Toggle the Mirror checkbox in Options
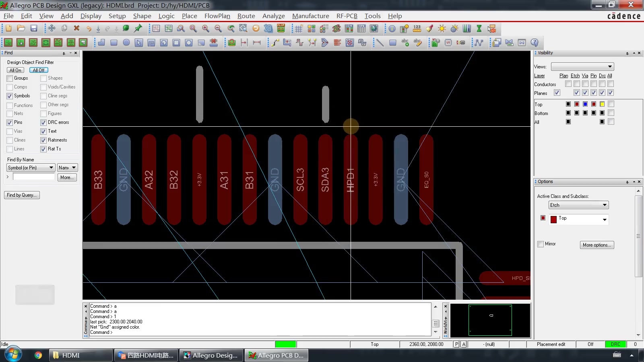 coord(541,244)
